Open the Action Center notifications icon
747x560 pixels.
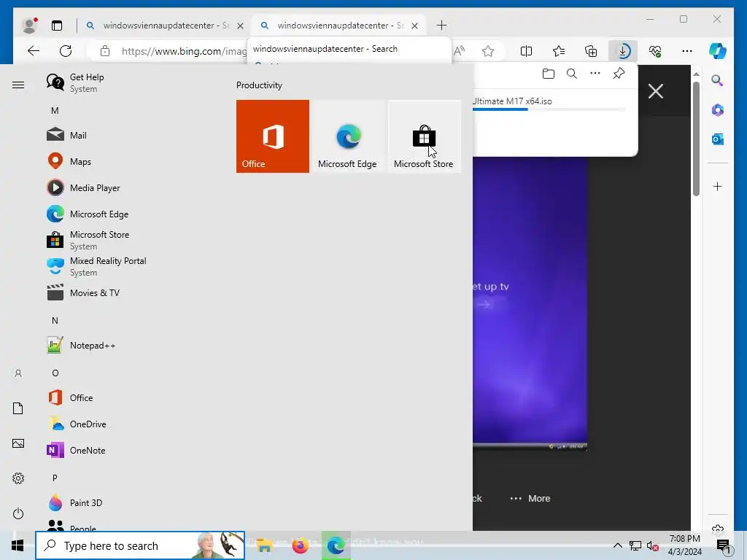tap(723, 547)
